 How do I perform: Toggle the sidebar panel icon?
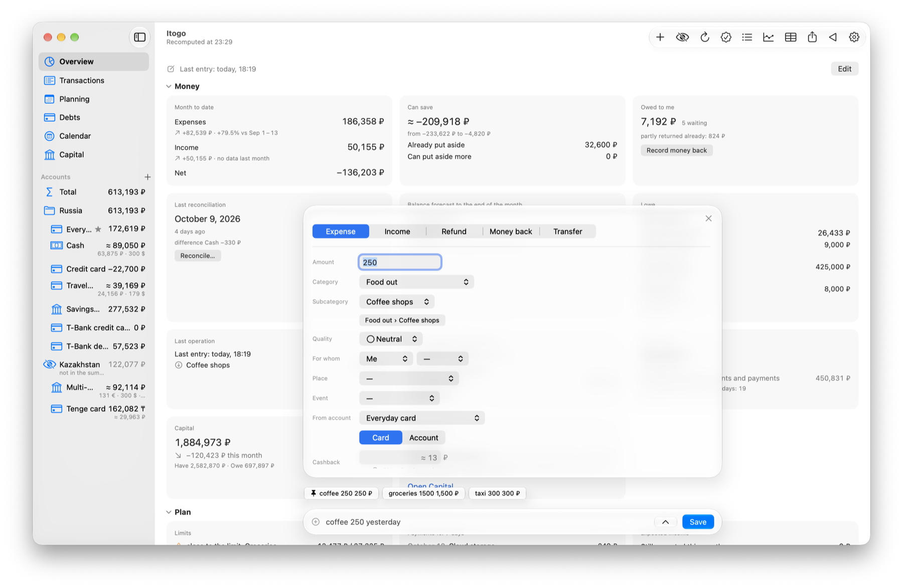[x=140, y=37]
